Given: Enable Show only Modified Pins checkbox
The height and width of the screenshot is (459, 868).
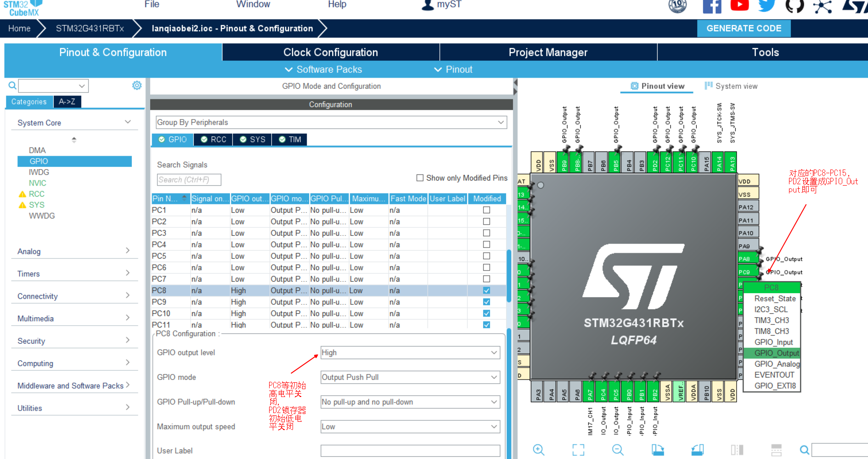Looking at the screenshot, I should [420, 178].
